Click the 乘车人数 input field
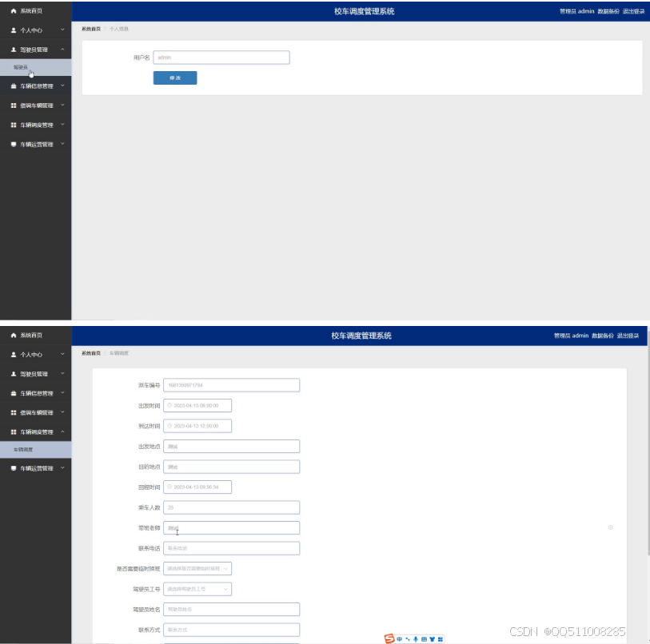 [x=231, y=507]
